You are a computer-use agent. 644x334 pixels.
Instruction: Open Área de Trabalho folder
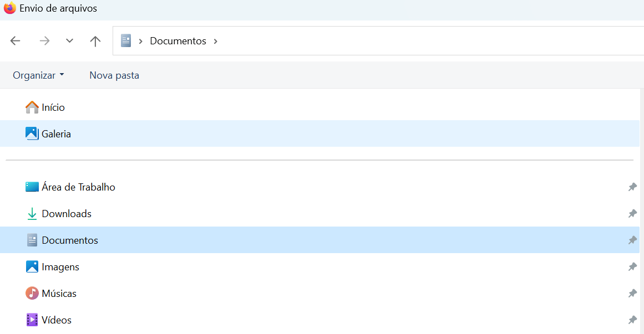click(320, 187)
